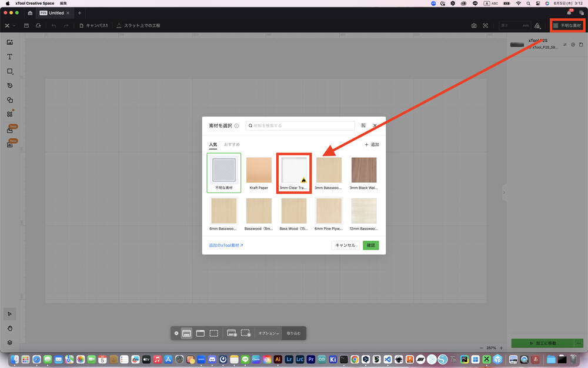Open the キャンバス1 canvas selector
Screen dimensions: 588x368
tap(93, 25)
